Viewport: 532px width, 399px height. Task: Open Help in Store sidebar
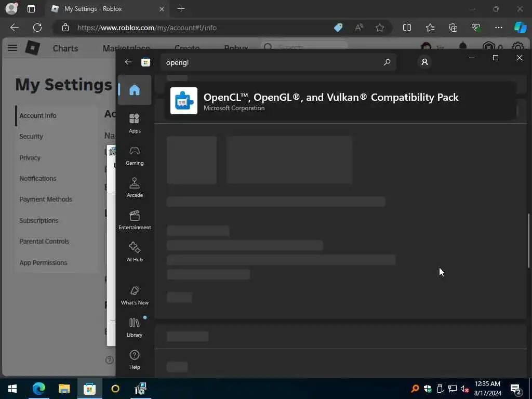point(135,360)
